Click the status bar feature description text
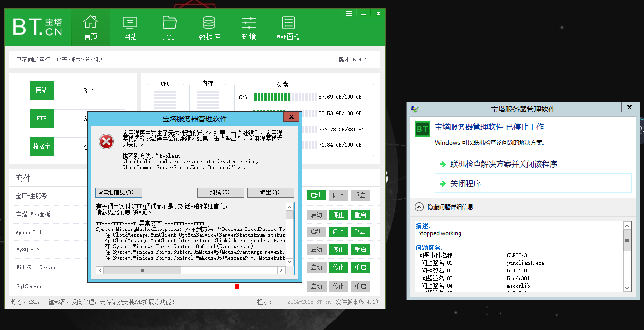This screenshot has width=644, height=330. tap(93, 302)
